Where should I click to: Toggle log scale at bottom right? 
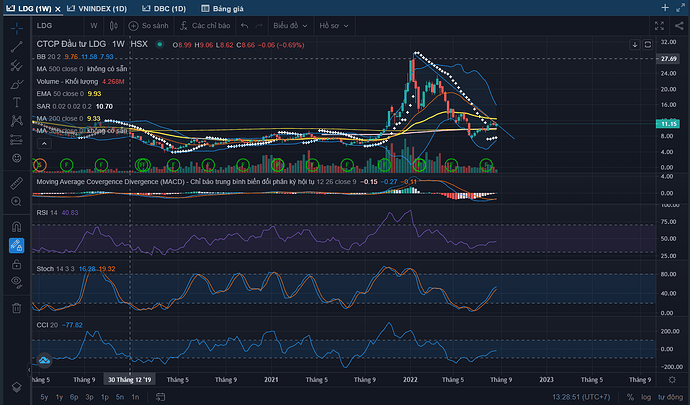(644, 397)
